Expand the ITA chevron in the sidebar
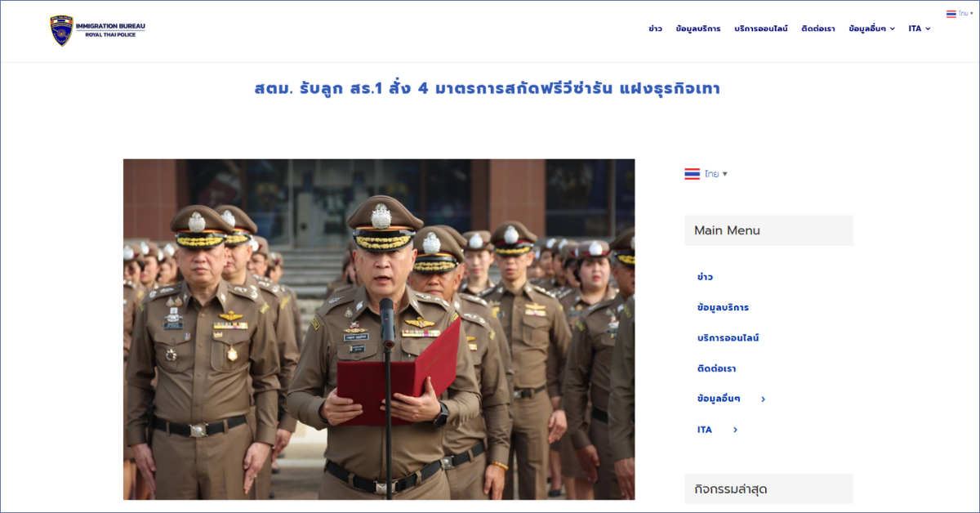Screen dimensions: 980x513 tap(735, 430)
